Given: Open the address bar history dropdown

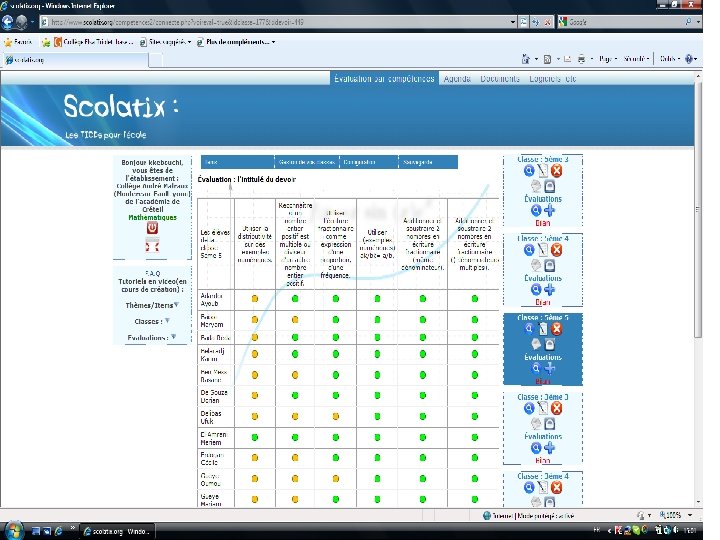Looking at the screenshot, I should point(512,22).
